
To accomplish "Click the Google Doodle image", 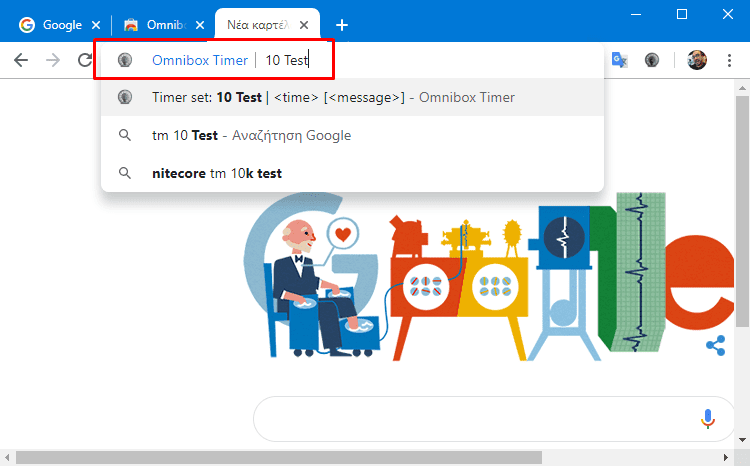I will pos(488,277).
